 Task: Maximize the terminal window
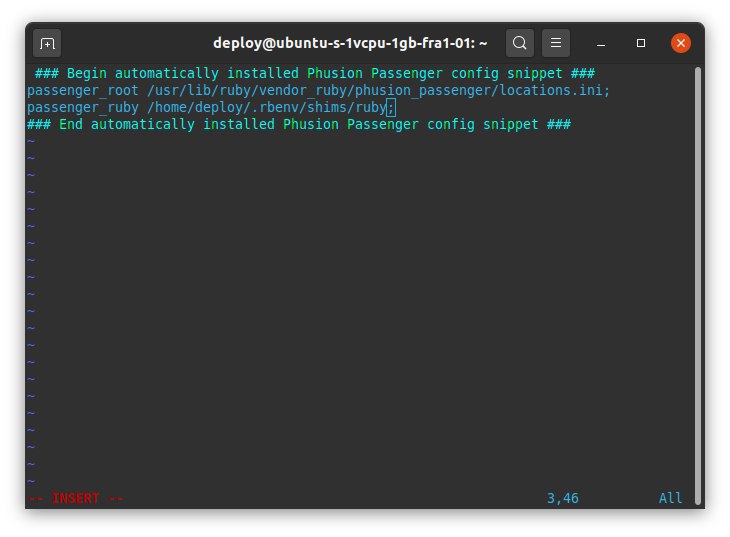641,43
